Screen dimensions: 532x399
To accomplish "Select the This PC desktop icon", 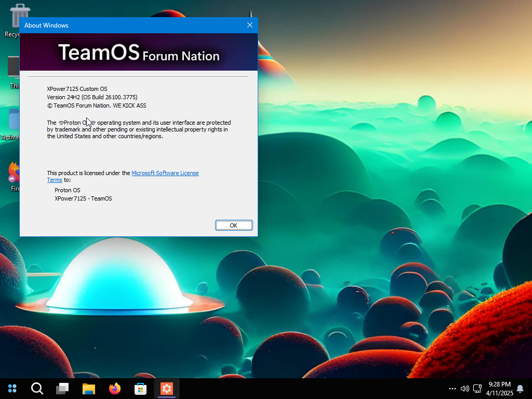I will click(x=12, y=72).
